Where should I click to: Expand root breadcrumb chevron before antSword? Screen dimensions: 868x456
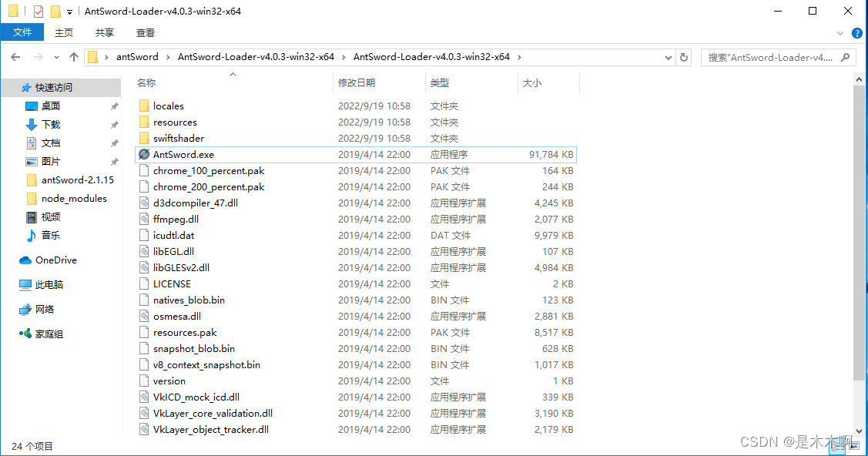106,57
